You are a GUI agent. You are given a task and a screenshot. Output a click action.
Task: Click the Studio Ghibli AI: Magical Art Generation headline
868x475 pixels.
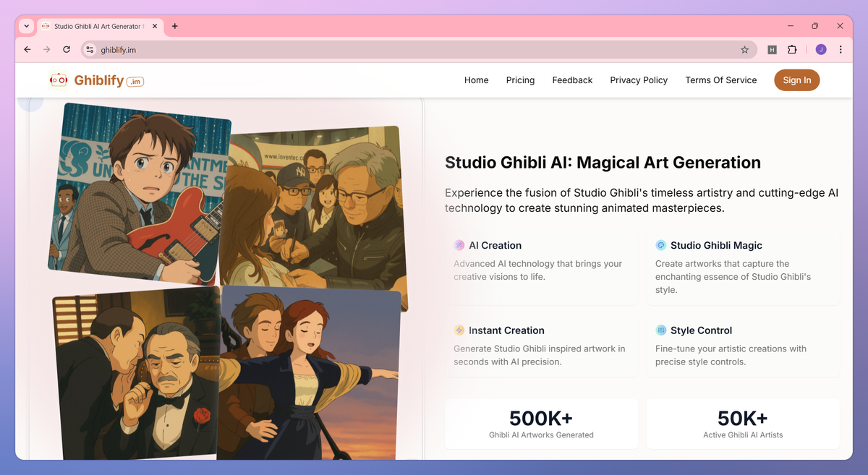(603, 163)
